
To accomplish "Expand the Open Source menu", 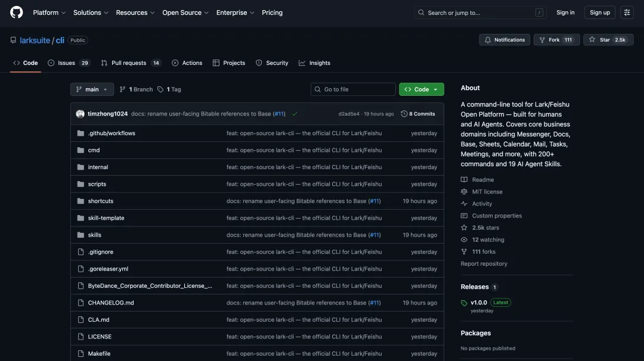I will click(x=185, y=13).
